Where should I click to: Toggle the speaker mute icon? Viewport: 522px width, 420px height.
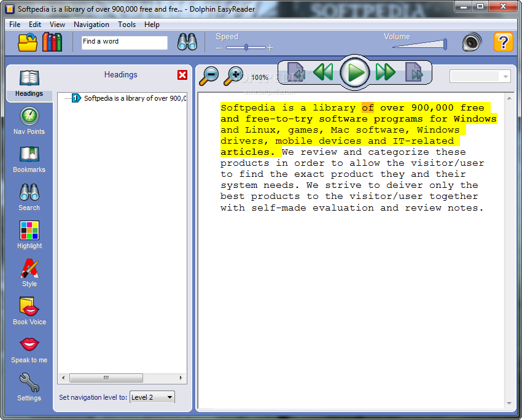point(472,42)
